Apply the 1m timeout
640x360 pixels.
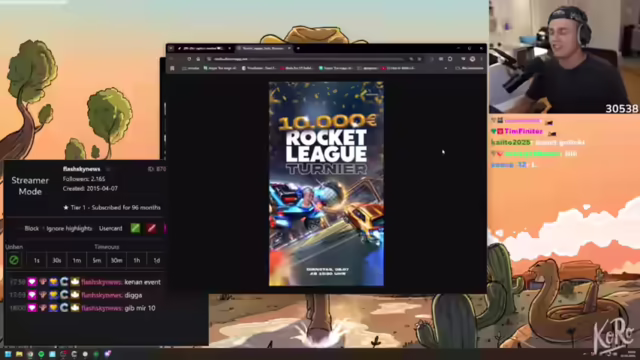click(76, 260)
